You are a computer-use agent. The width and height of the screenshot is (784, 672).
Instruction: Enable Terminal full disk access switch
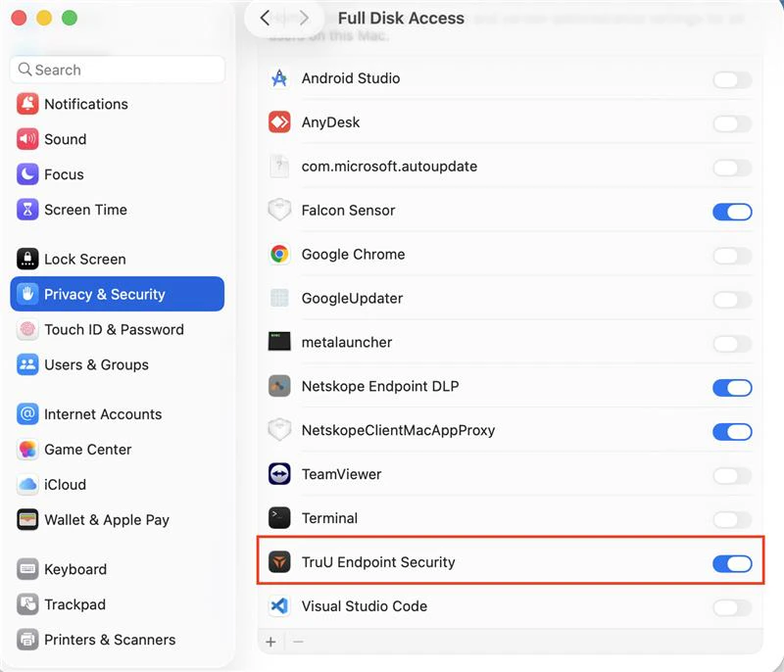click(732, 519)
